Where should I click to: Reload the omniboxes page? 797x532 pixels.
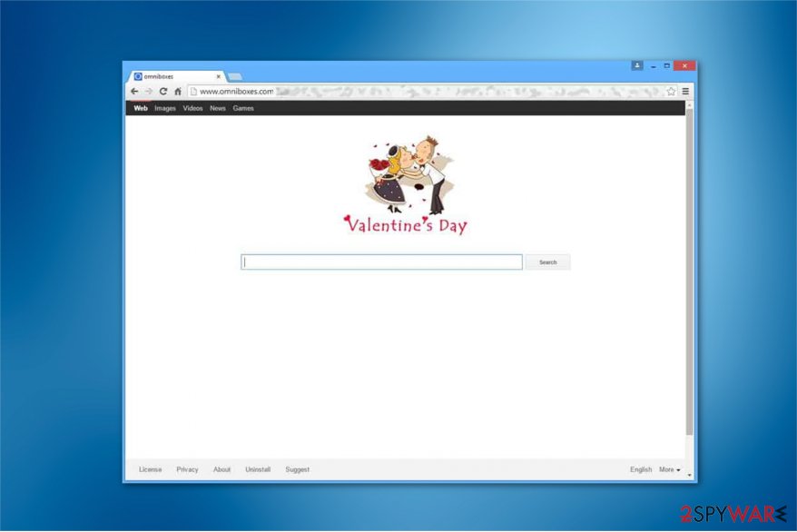pos(163,92)
